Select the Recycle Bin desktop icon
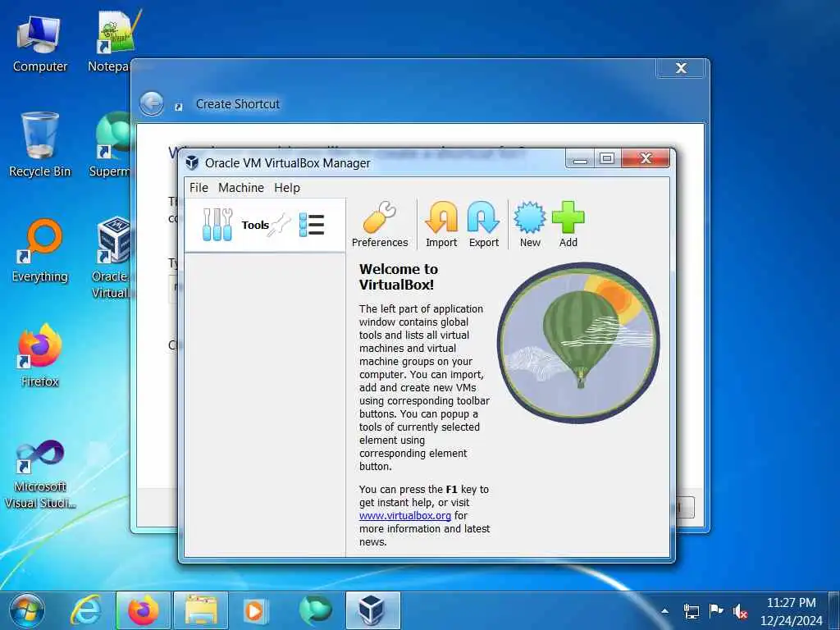Image resolution: width=840 pixels, height=630 pixels. (x=39, y=144)
